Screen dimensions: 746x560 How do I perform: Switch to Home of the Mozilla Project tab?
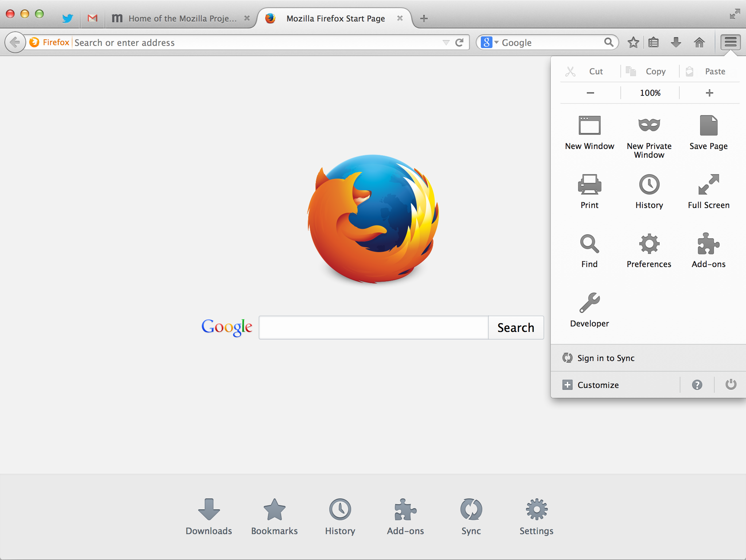(x=181, y=19)
